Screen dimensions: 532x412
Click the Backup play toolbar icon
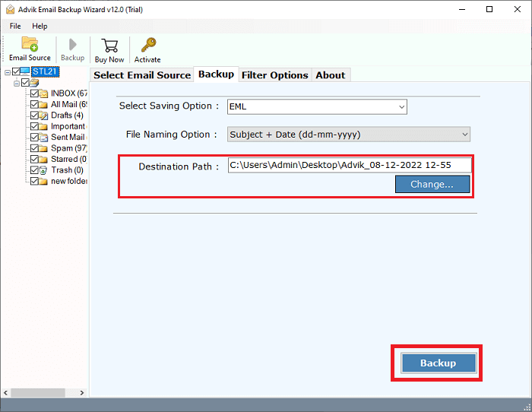[72, 44]
